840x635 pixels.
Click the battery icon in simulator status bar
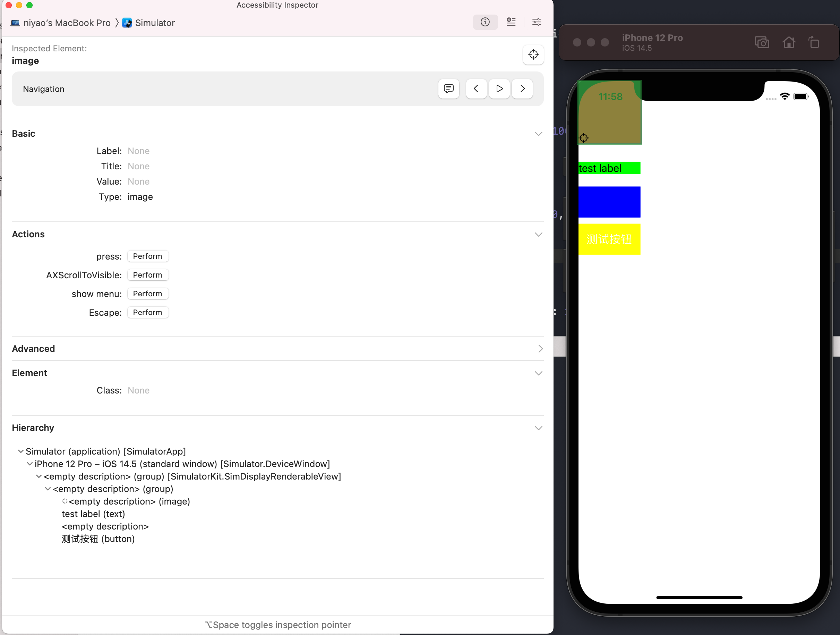tap(801, 96)
